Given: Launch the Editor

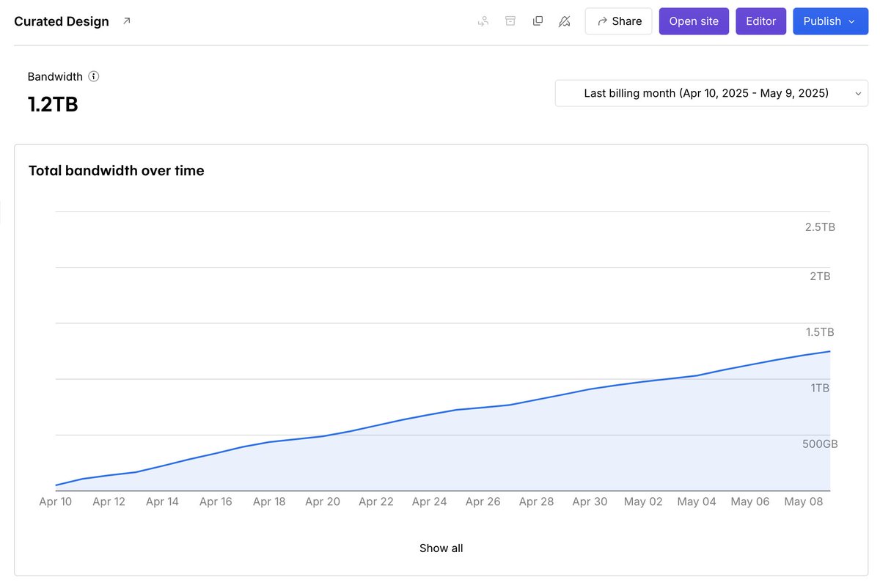Looking at the screenshot, I should pyautogui.click(x=761, y=21).
